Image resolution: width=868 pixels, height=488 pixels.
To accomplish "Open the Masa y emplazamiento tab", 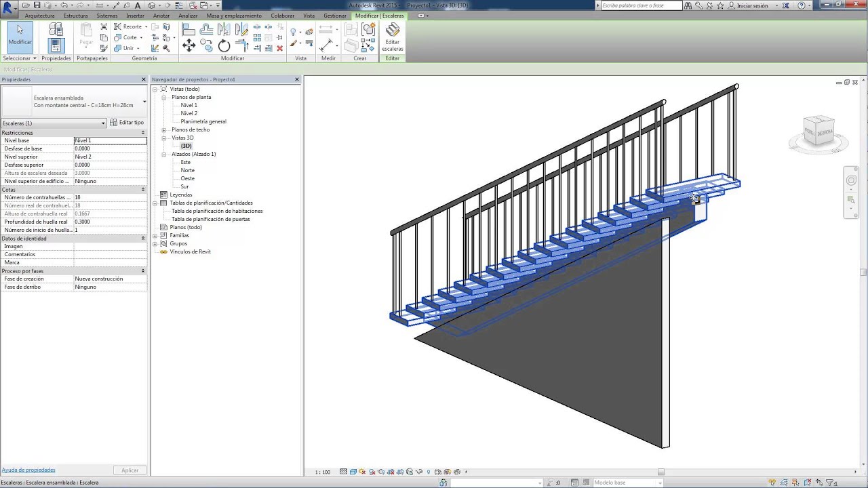I will coord(234,16).
